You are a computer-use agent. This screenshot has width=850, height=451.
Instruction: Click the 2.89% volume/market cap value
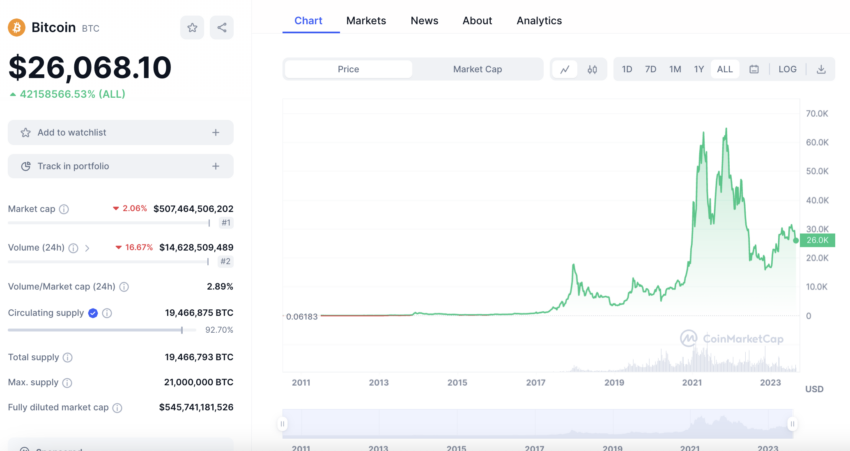pos(220,287)
